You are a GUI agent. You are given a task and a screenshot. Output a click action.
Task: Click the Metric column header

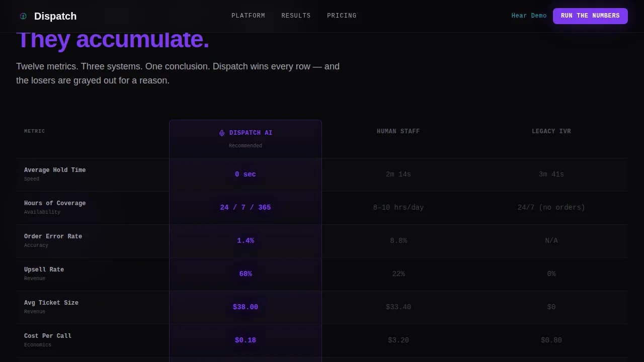pos(34,131)
